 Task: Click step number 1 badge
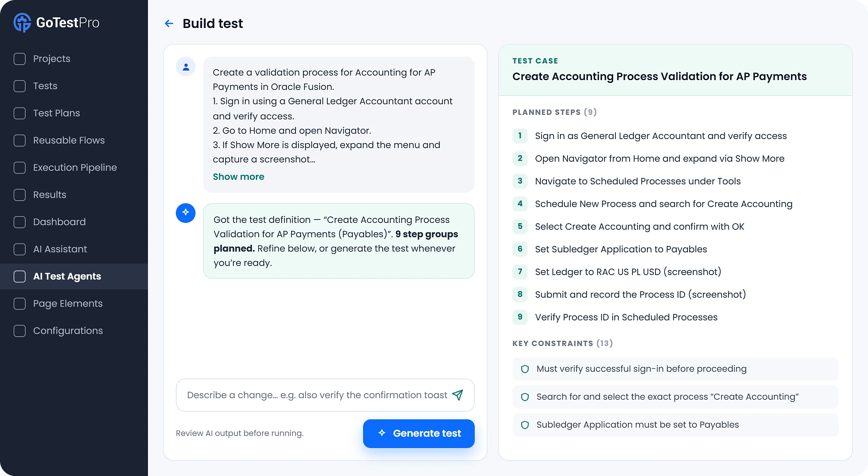[x=520, y=136]
